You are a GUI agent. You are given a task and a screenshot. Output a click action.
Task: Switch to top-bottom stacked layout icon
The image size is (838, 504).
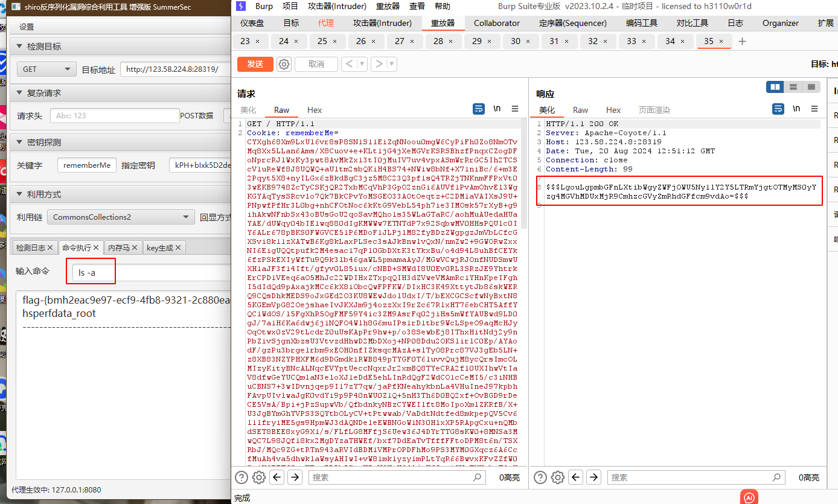click(793, 87)
